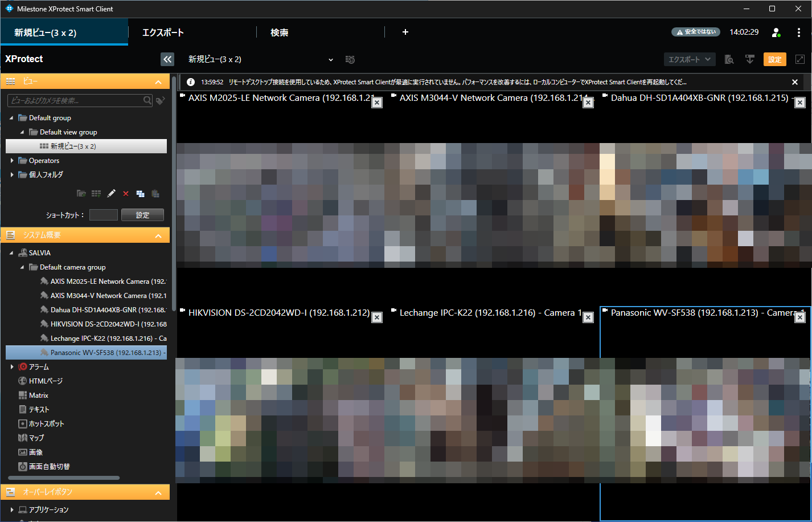Click the search magnifier in the view search box
The width and height of the screenshot is (812, 522).
point(147,100)
